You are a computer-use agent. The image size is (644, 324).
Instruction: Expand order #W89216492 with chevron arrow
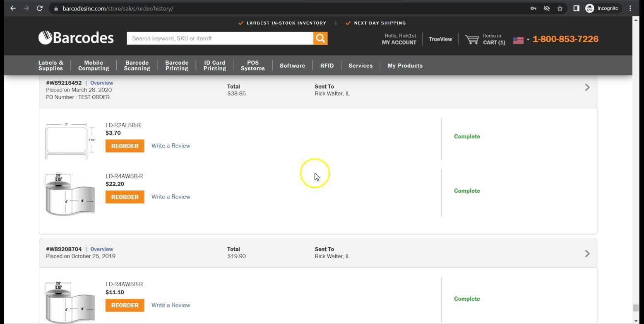pos(587,87)
